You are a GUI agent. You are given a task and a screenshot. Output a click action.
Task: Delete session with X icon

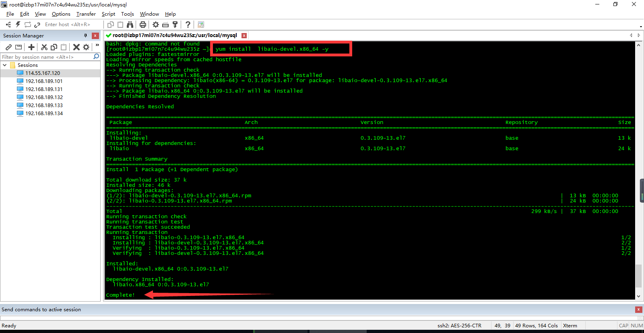click(x=76, y=47)
